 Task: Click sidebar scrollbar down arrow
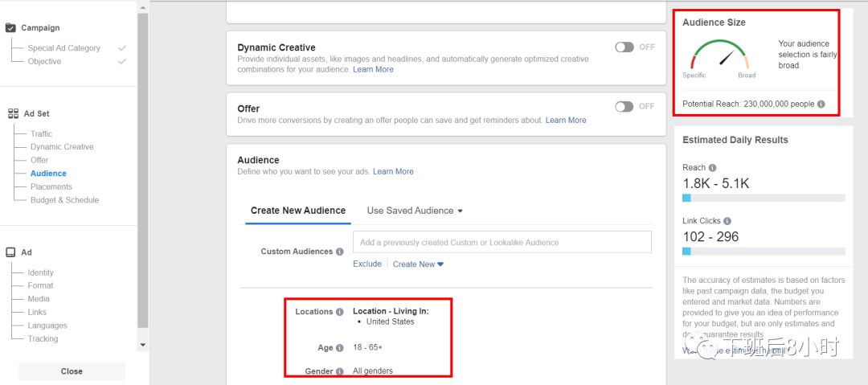143,345
